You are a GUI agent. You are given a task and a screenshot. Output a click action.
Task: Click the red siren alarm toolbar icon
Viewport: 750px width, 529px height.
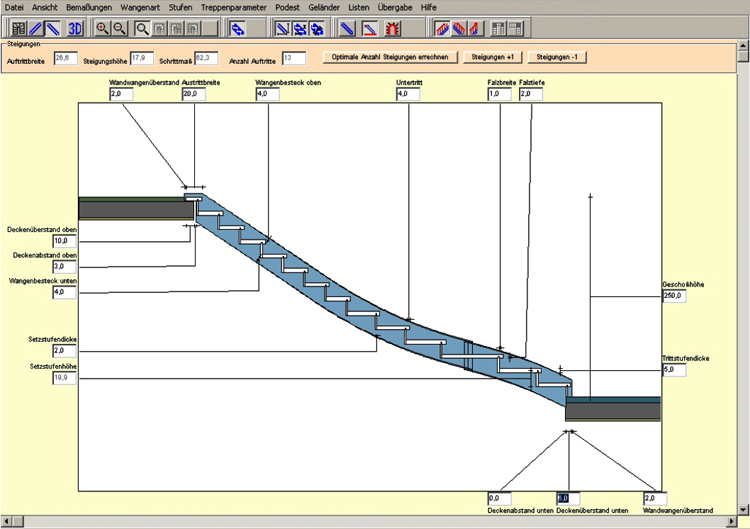[x=393, y=27]
